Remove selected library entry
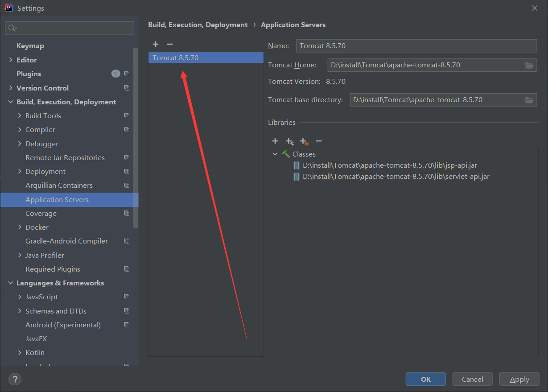548x392 pixels. point(319,141)
